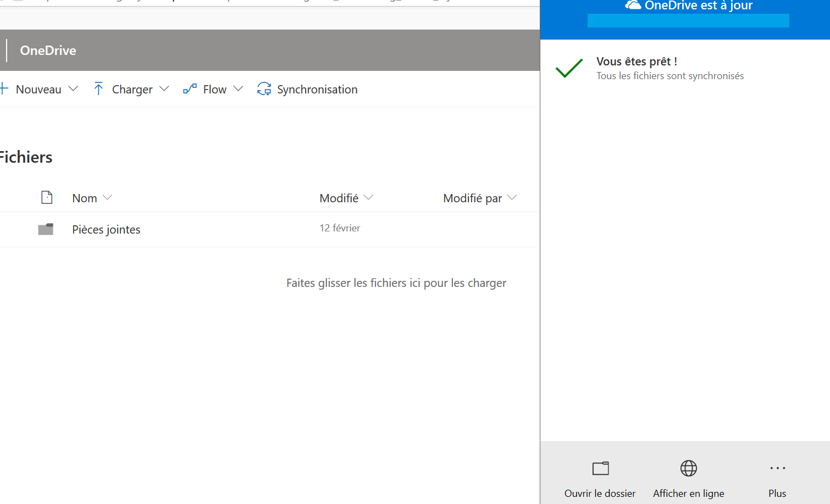The height and width of the screenshot is (504, 830).
Task: Click 'OneDrive est à jour' title
Action: click(x=699, y=5)
